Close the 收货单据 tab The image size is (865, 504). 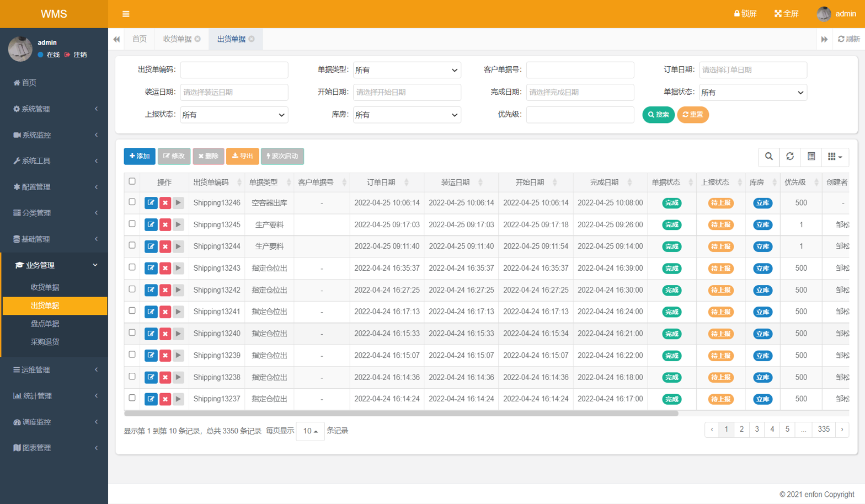(x=197, y=39)
